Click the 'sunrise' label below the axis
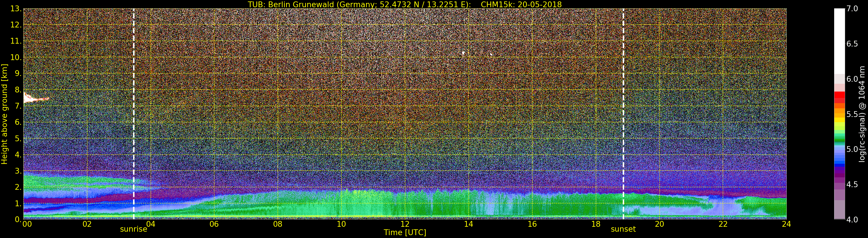The height and width of the screenshot is (238, 868). (134, 229)
